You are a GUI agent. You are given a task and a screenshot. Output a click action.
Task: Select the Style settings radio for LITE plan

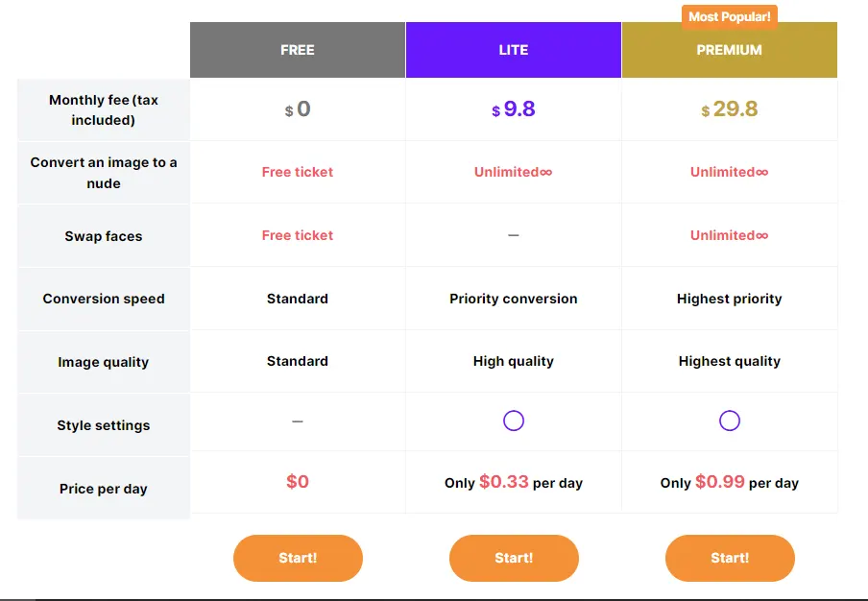point(514,421)
